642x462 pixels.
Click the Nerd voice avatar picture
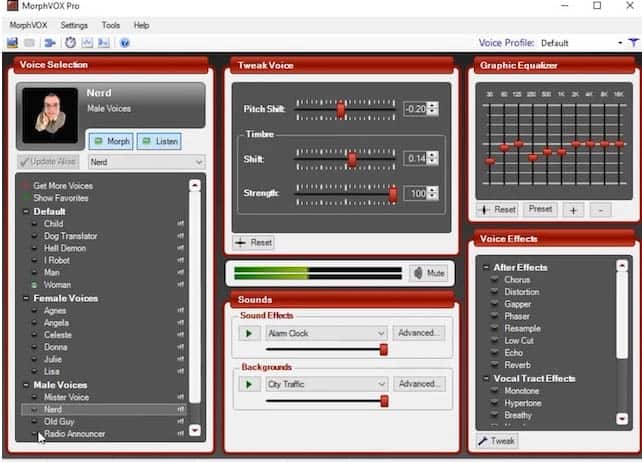50,116
